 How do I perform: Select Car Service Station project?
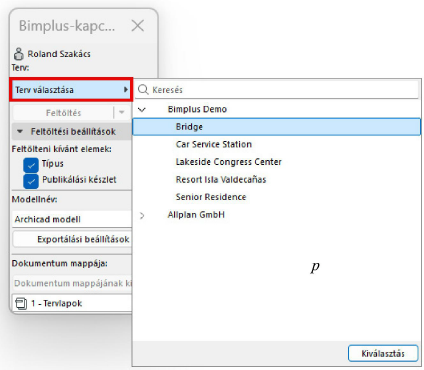pos(214,144)
